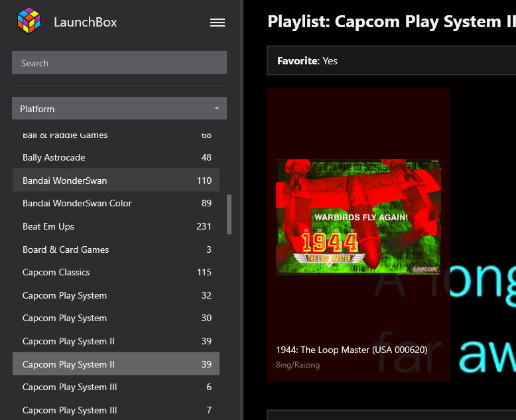The width and height of the screenshot is (516, 420).
Task: Select highlighted Capcom Play System II row
Action: point(116,364)
